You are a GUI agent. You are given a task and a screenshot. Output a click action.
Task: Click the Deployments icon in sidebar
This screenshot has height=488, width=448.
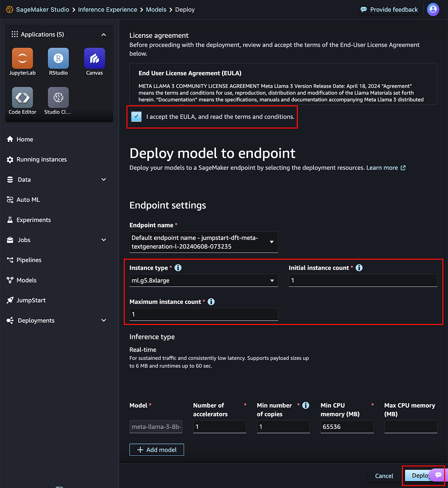click(x=10, y=320)
